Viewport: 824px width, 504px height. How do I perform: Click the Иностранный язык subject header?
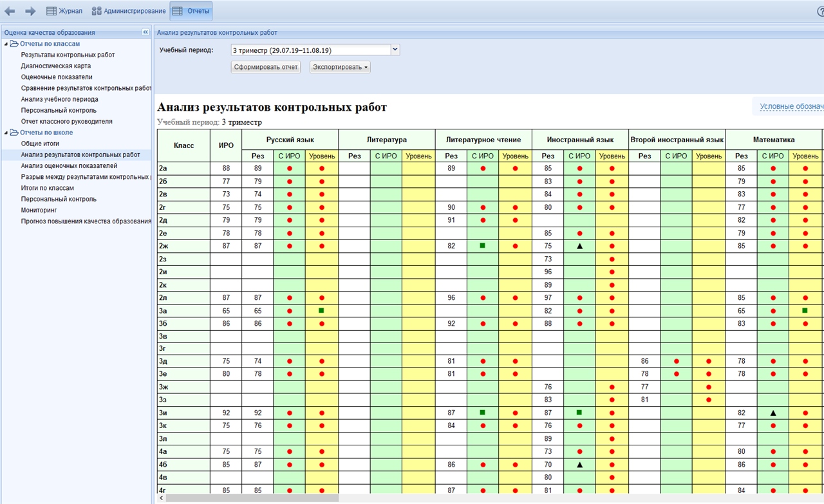click(x=580, y=140)
